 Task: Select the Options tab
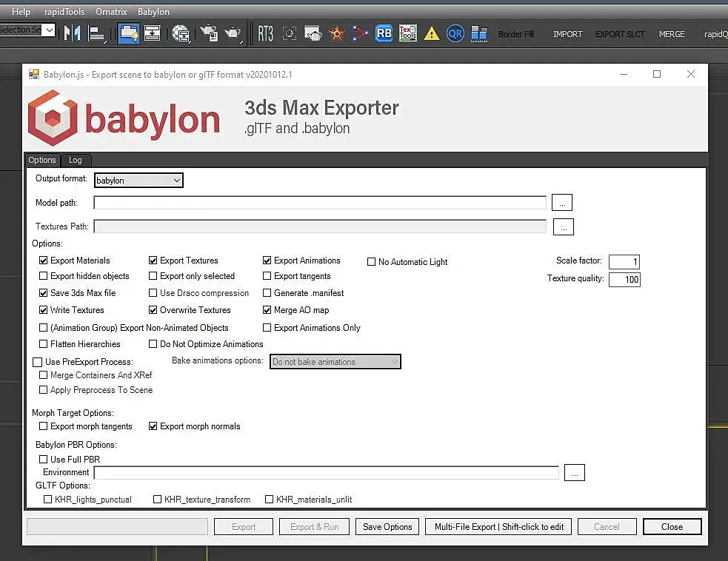pos(42,160)
